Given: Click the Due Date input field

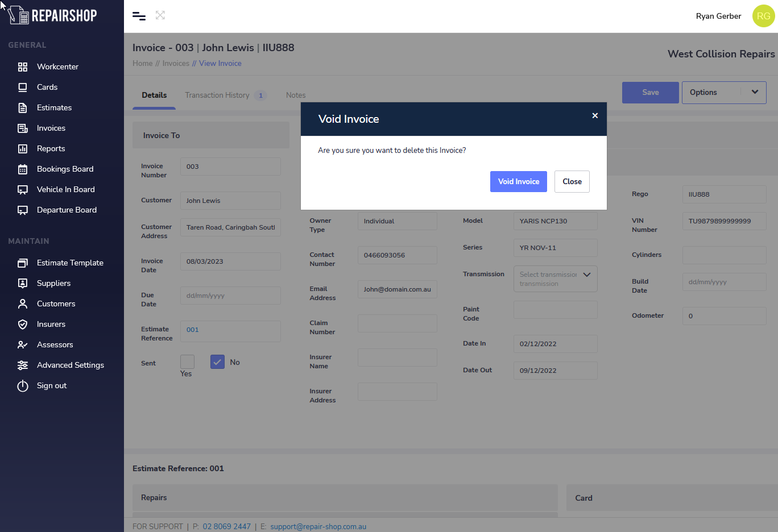Looking at the screenshot, I should coord(230,296).
